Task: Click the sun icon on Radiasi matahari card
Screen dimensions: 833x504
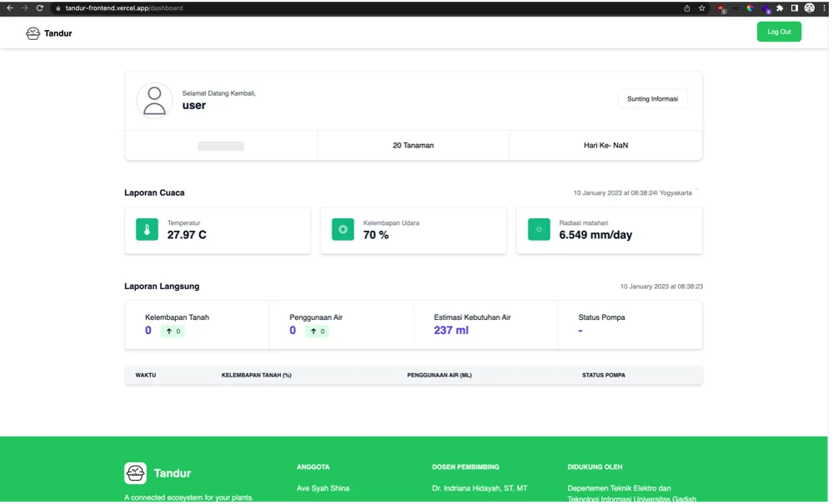Action: point(539,228)
